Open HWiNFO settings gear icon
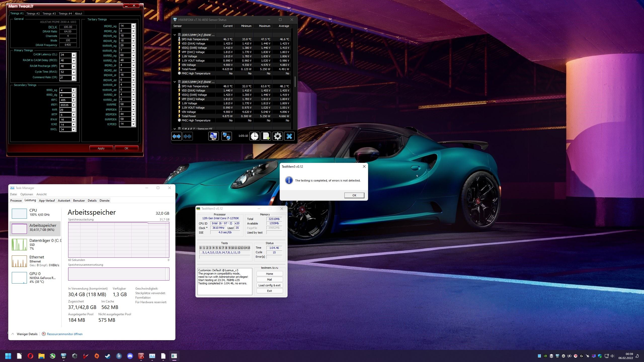Image resolution: width=644 pixels, height=362 pixels. pos(277,136)
